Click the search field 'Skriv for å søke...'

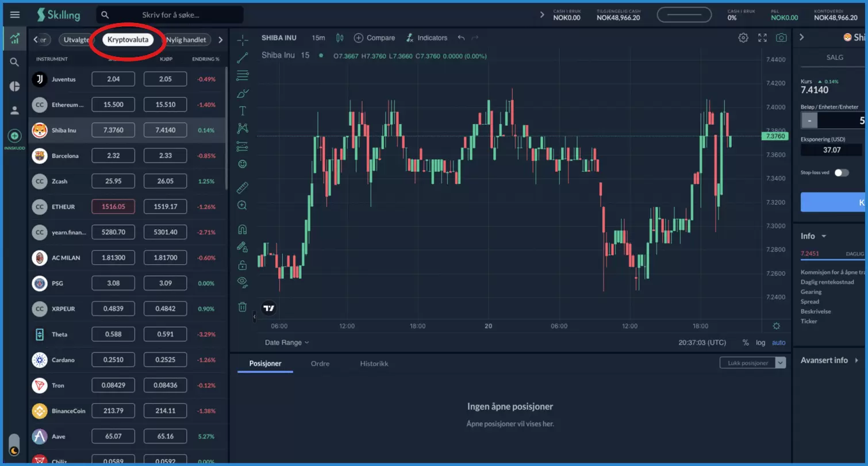pyautogui.click(x=170, y=15)
